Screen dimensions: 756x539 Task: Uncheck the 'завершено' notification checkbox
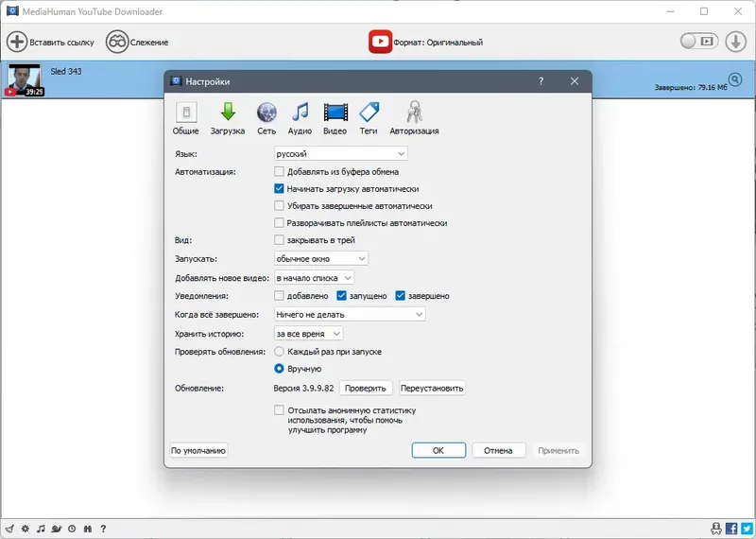pyautogui.click(x=400, y=296)
